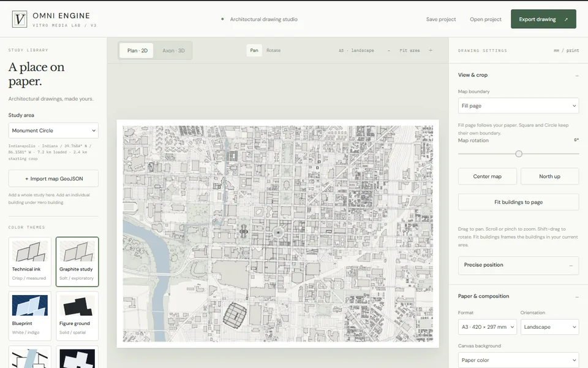Click the theme thumbnail below Blueprint
The width and height of the screenshot is (588, 368).
(29, 359)
